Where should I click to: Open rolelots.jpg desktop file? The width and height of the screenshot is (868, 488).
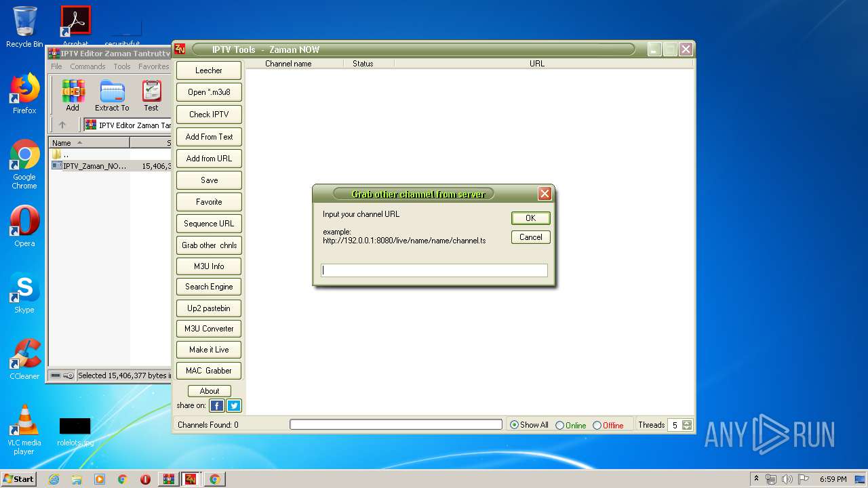(75, 432)
